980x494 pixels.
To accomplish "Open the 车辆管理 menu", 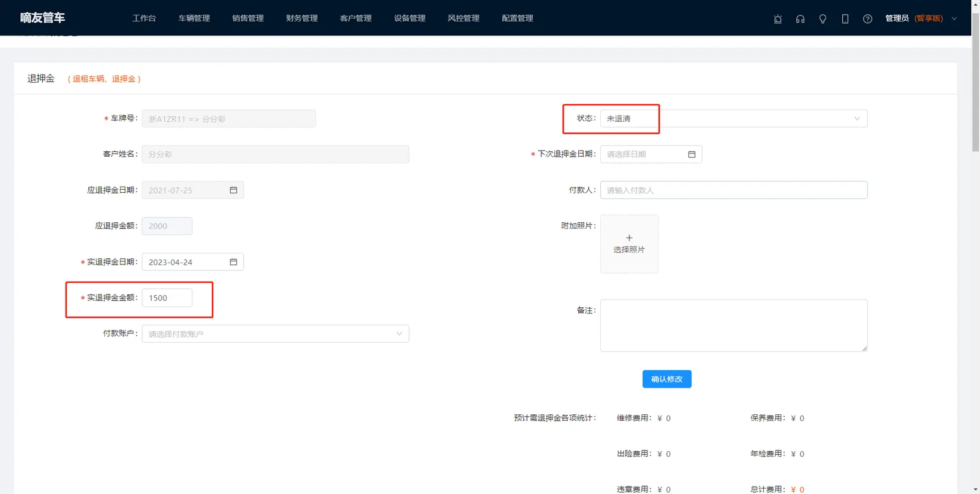I will (x=194, y=18).
